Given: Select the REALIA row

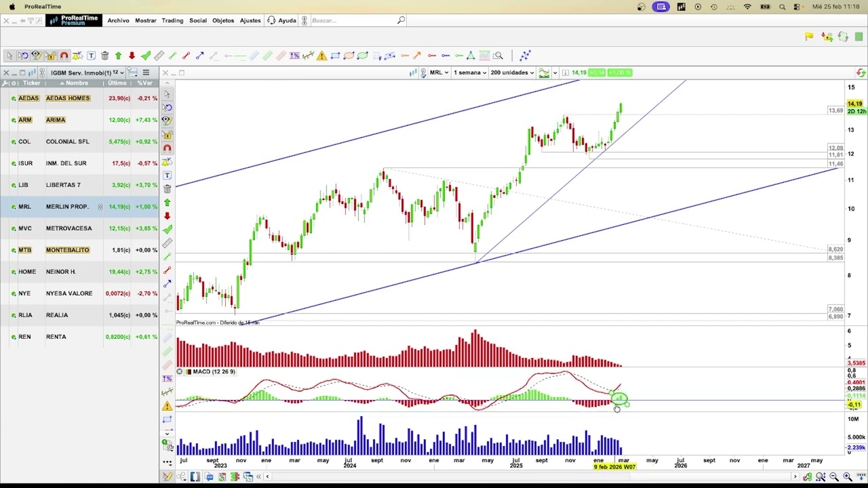Looking at the screenshot, I should point(79,315).
